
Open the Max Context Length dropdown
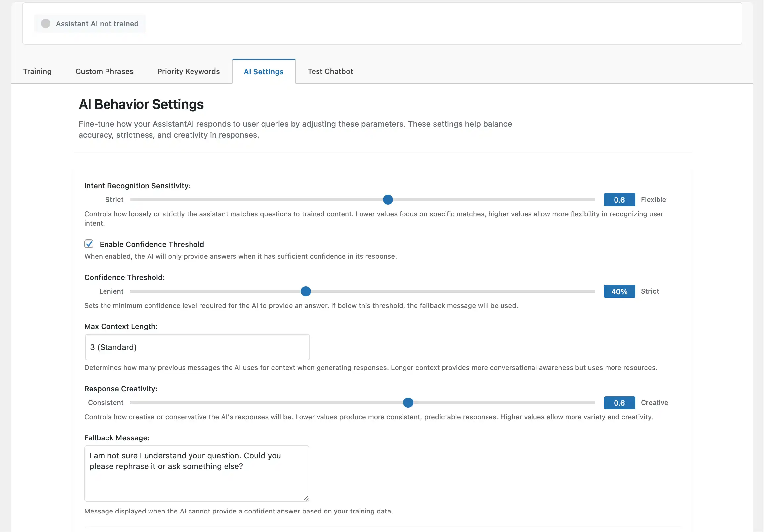pyautogui.click(x=197, y=347)
